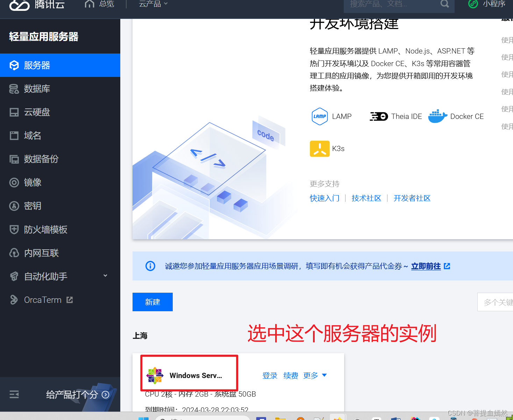Go to 防火墙模板 in sidebar

60,230
